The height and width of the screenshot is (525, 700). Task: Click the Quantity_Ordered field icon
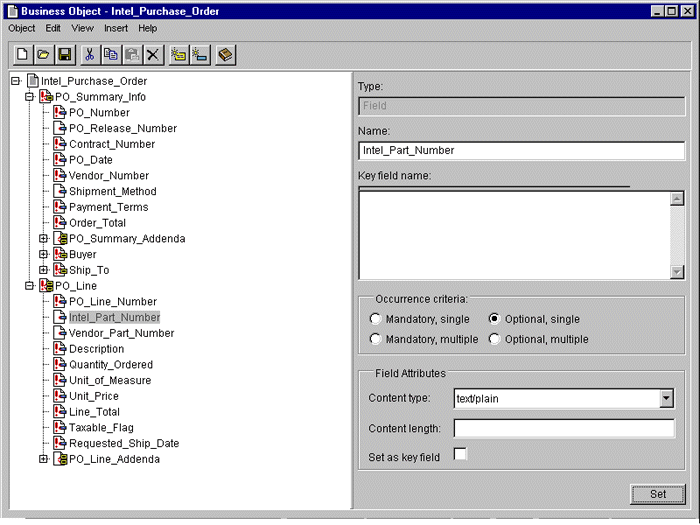(x=60, y=364)
